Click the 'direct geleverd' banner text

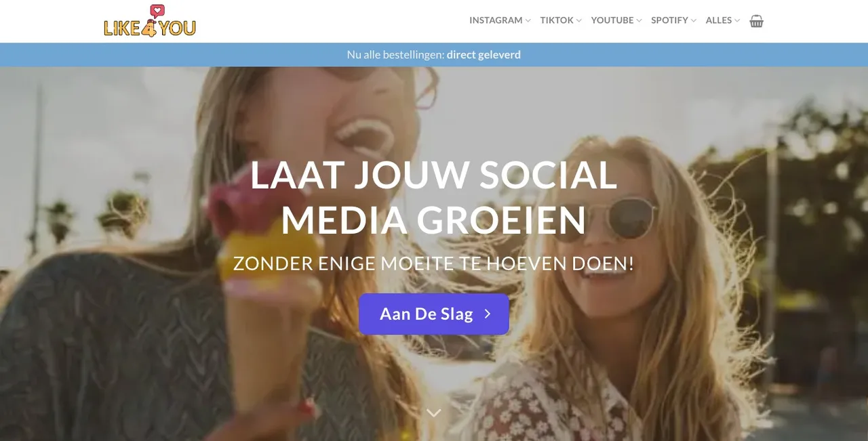point(484,55)
